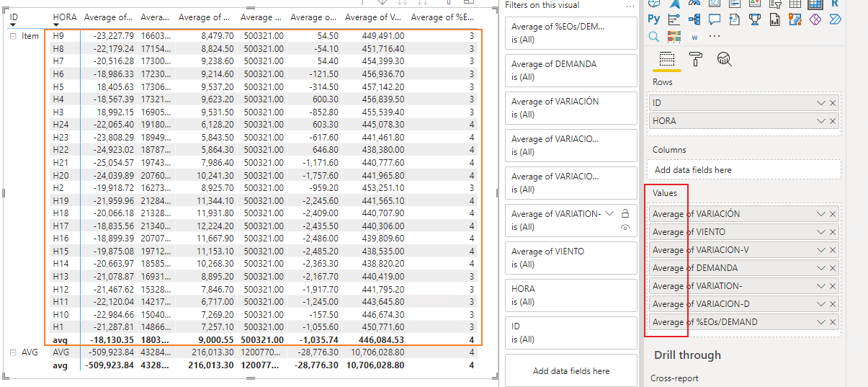Remove ID field from Rows

[833, 104]
